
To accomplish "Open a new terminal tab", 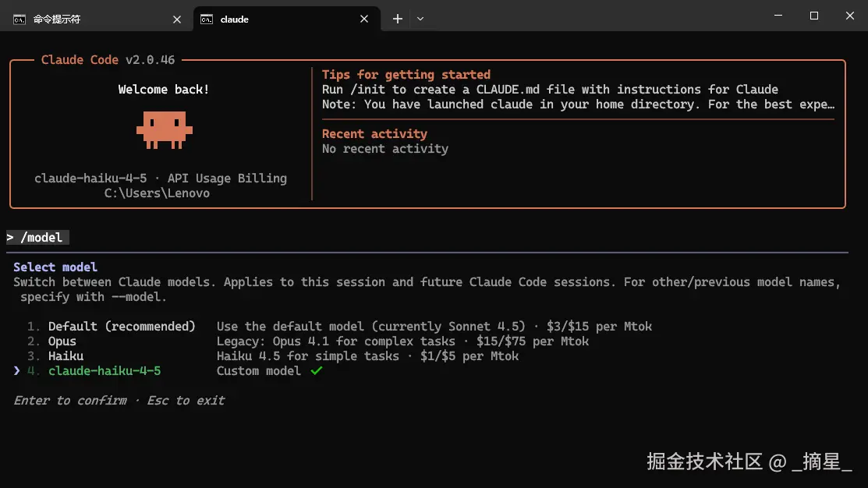I will click(x=398, y=19).
